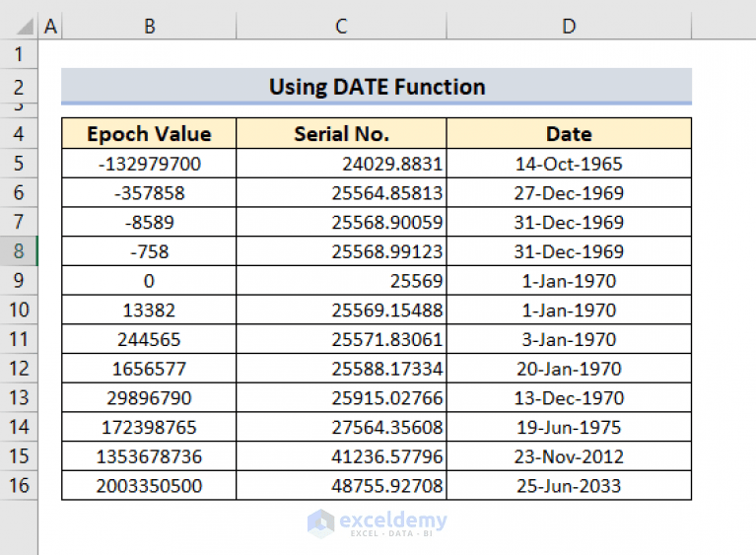Select row 5 header

(19, 163)
